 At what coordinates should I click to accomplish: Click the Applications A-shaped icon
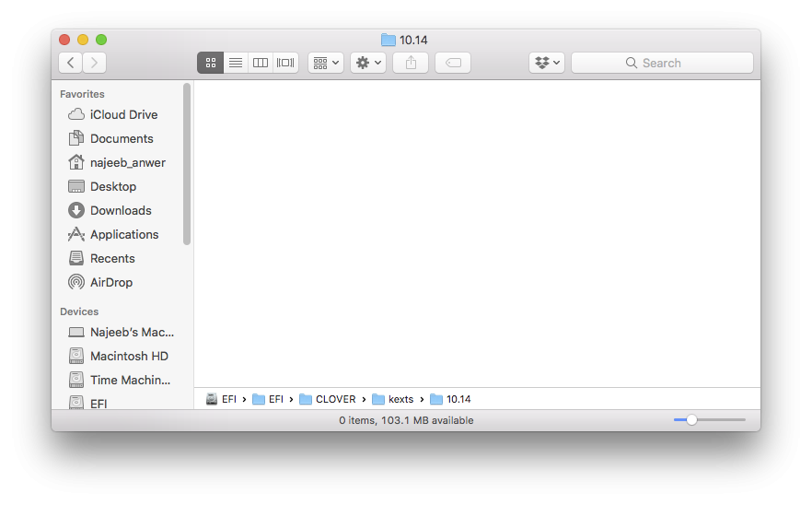point(76,234)
